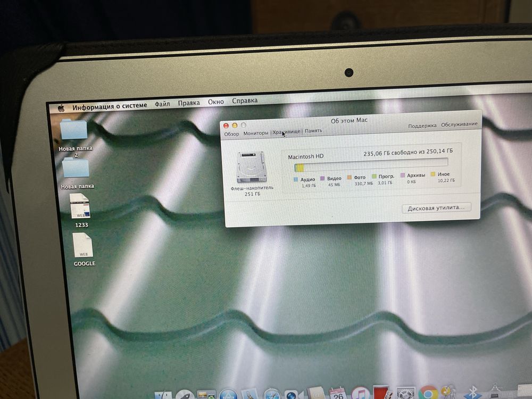Click the blue Аудио legend swatch
The width and height of the screenshot is (532, 399).
295,179
